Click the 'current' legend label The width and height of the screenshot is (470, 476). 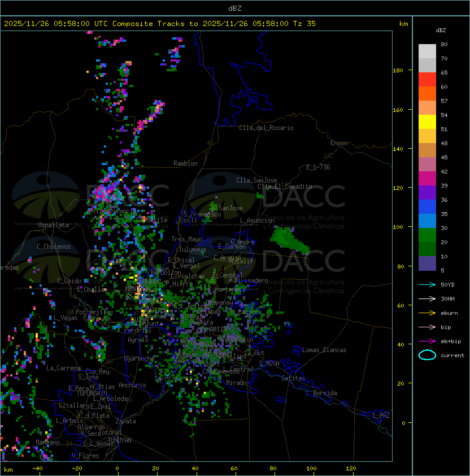pyautogui.click(x=452, y=356)
